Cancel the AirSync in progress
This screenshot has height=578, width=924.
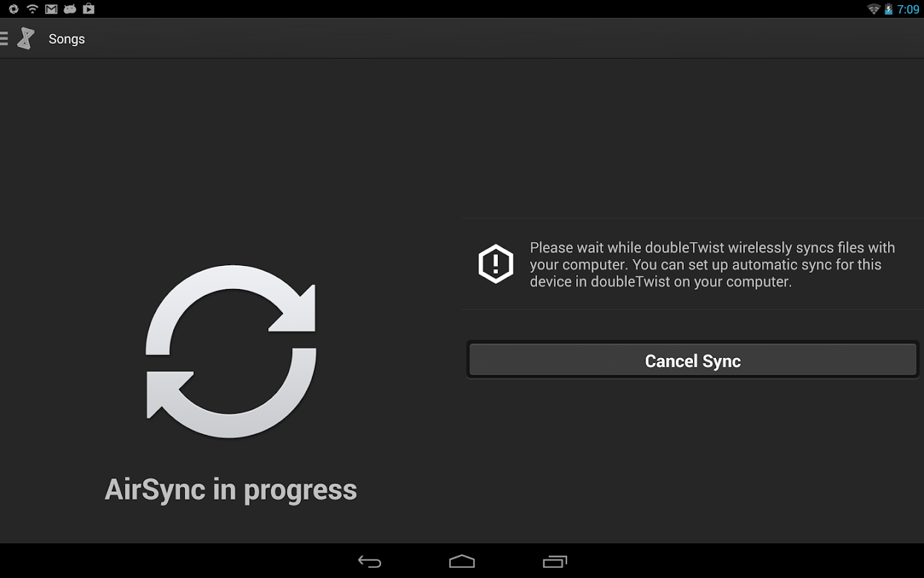(x=693, y=360)
